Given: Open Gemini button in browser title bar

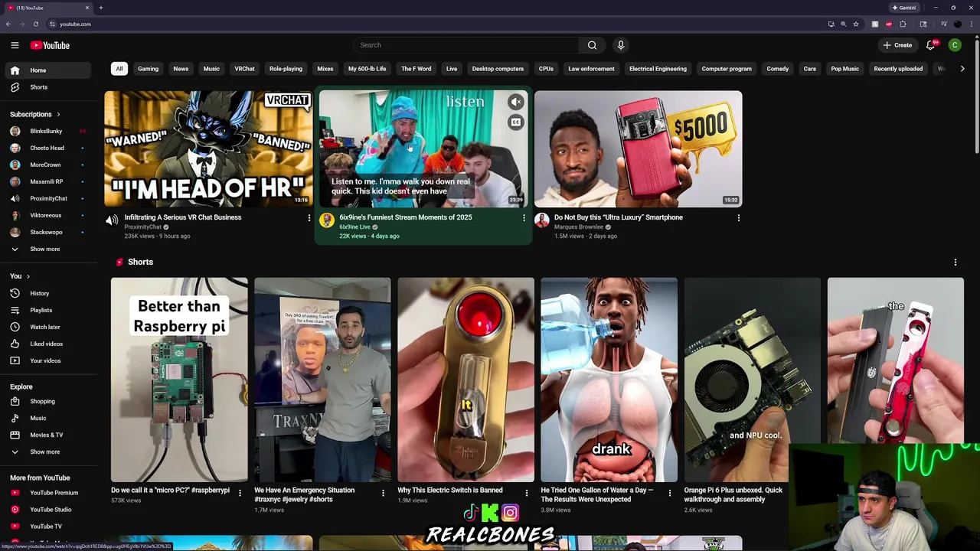Looking at the screenshot, I should pyautogui.click(x=904, y=8).
